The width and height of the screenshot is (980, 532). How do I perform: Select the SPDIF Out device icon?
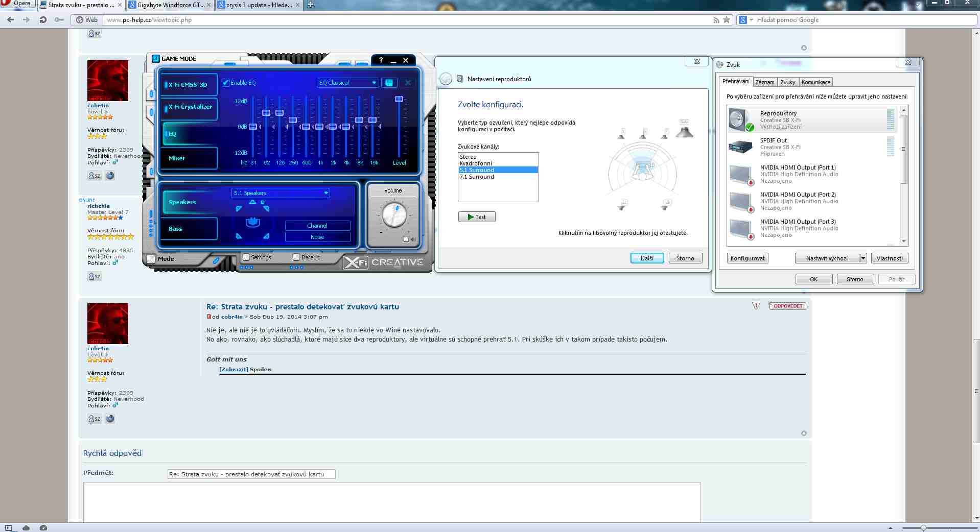741,147
